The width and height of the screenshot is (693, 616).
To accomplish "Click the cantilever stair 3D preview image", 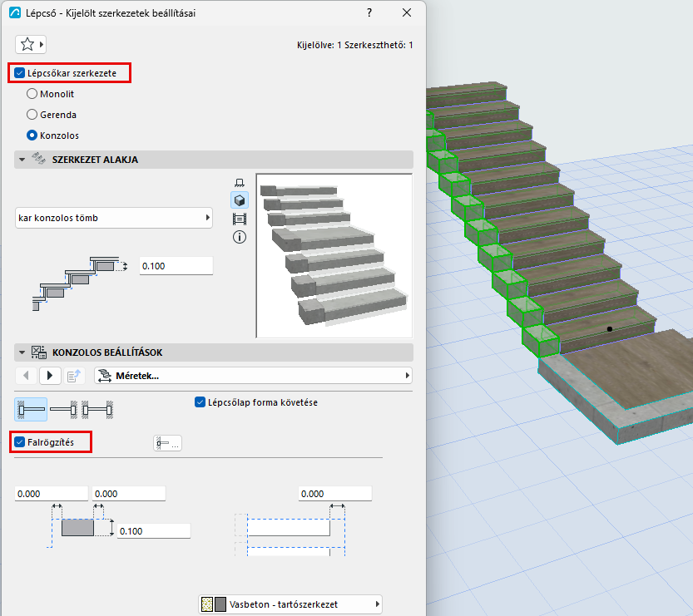I will pyautogui.click(x=334, y=256).
